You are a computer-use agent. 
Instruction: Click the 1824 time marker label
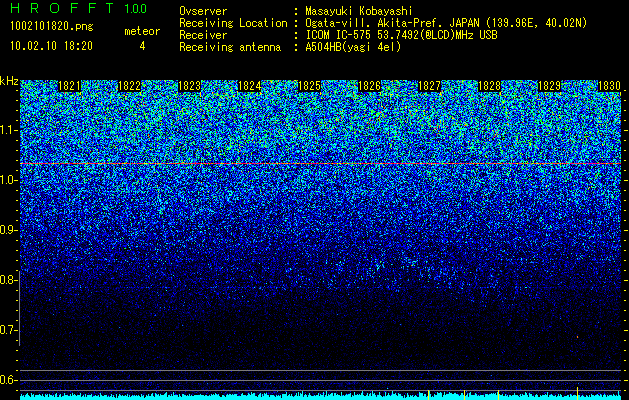click(250, 86)
